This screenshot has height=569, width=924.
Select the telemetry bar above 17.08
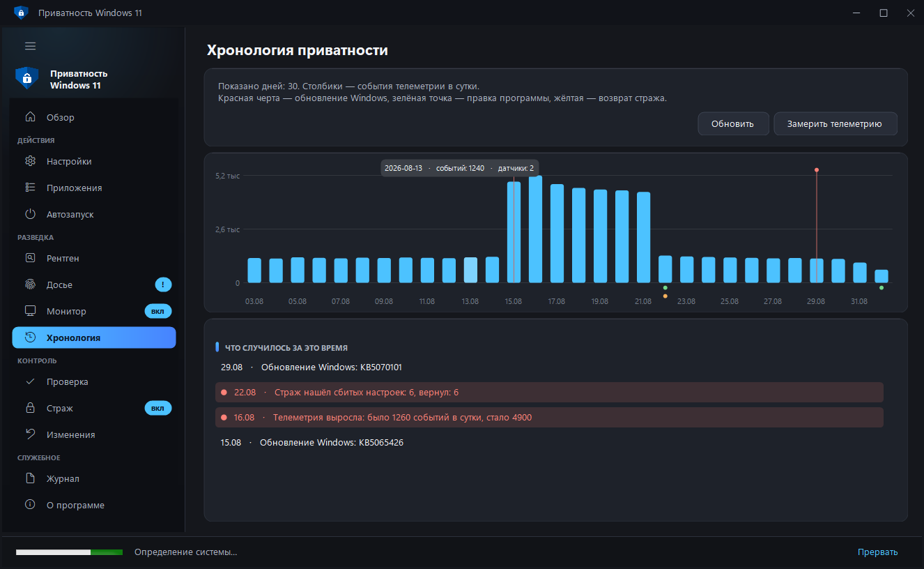click(557, 234)
